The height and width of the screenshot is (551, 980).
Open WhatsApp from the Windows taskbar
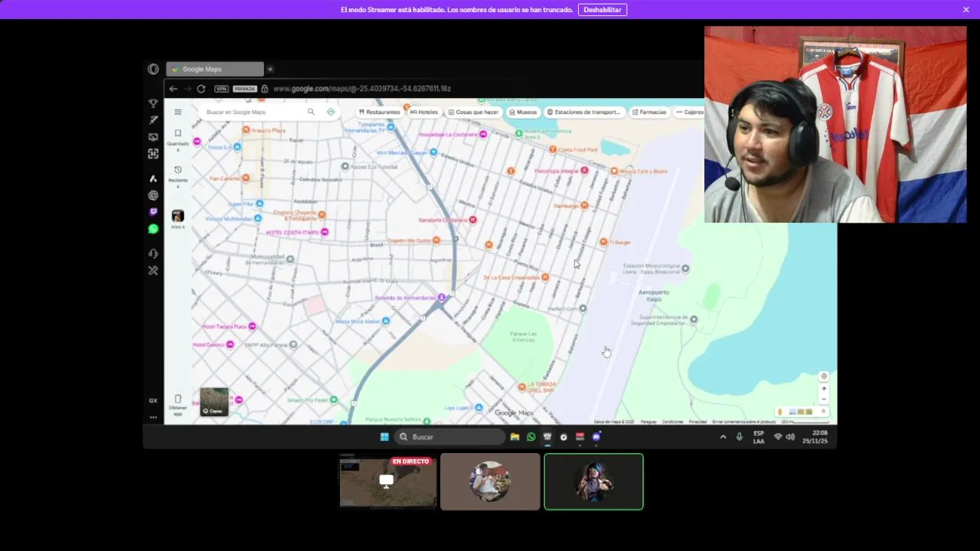[x=531, y=437]
